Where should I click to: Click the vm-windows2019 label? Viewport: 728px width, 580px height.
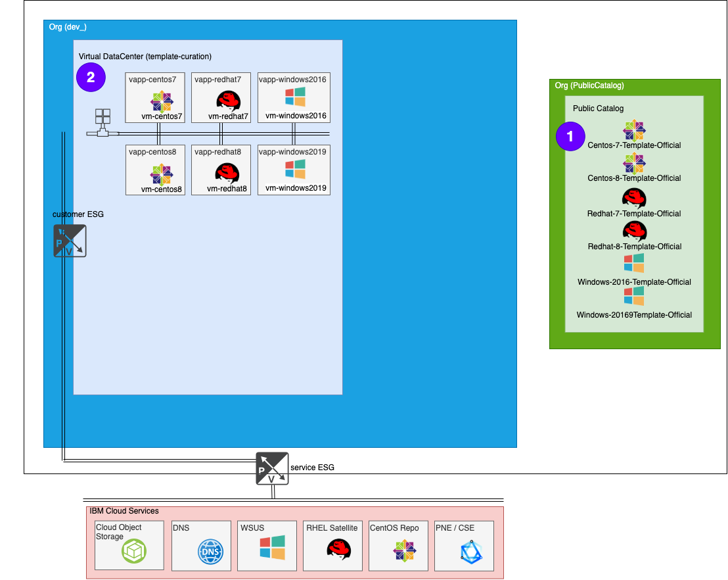(296, 189)
